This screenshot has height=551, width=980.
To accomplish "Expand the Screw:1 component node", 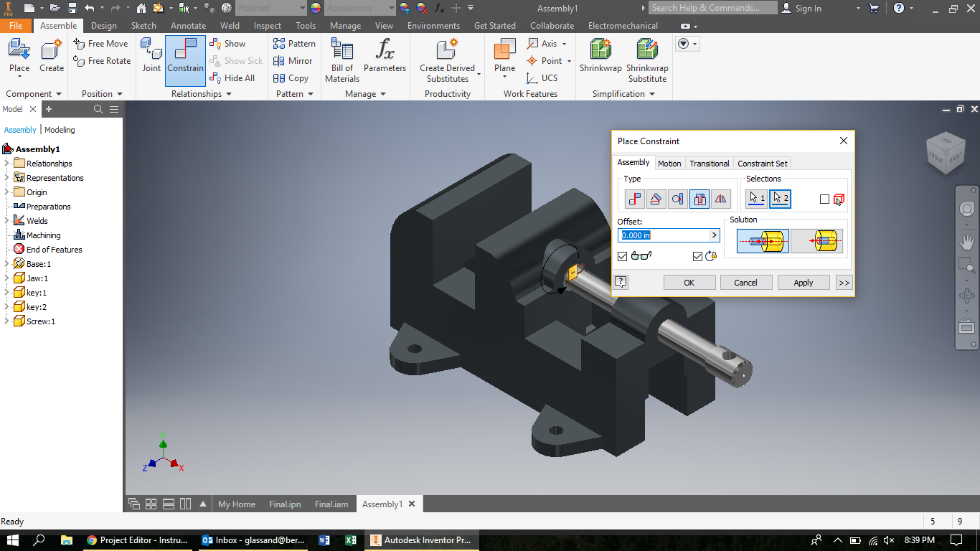I will click(x=7, y=321).
